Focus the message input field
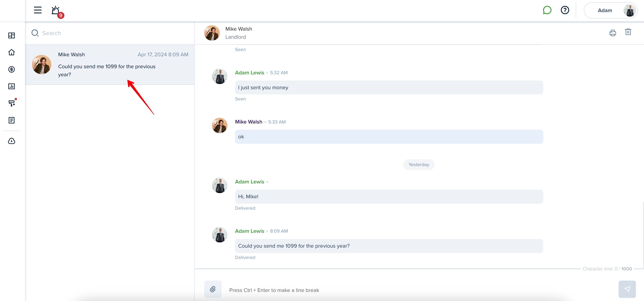The image size is (644, 301). [x=420, y=290]
